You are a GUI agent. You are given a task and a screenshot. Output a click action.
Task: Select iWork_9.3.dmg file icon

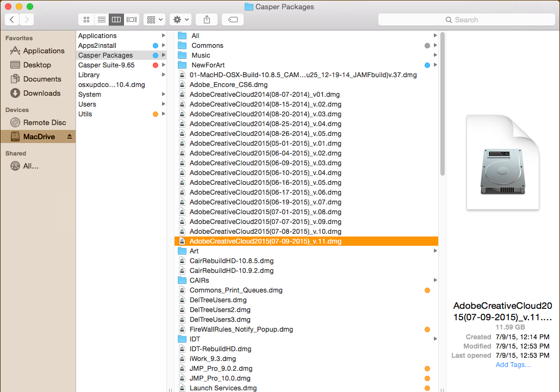(182, 358)
